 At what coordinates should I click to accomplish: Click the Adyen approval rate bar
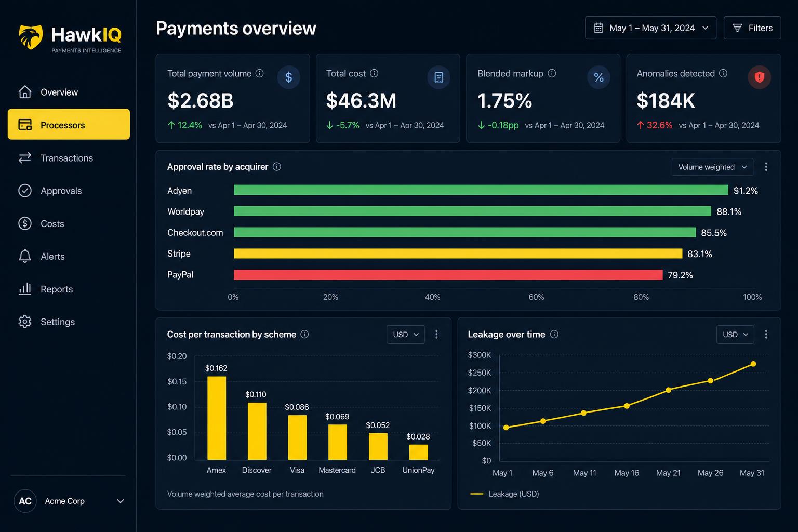[x=481, y=190]
